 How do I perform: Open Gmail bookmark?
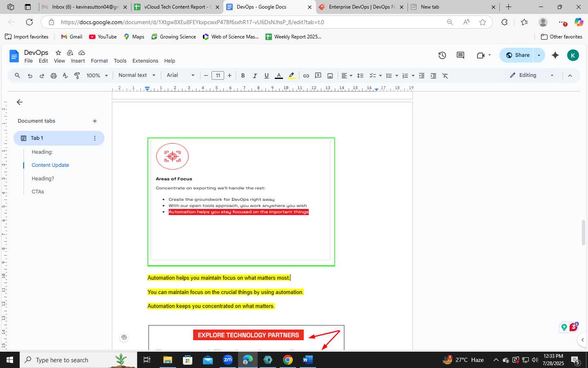pos(71,37)
